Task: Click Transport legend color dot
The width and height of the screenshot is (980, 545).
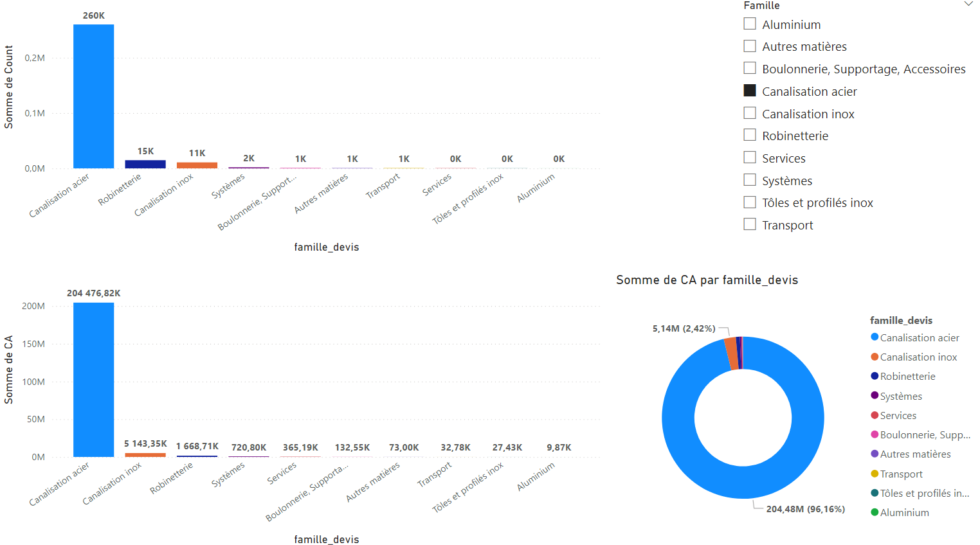Action: (875, 474)
